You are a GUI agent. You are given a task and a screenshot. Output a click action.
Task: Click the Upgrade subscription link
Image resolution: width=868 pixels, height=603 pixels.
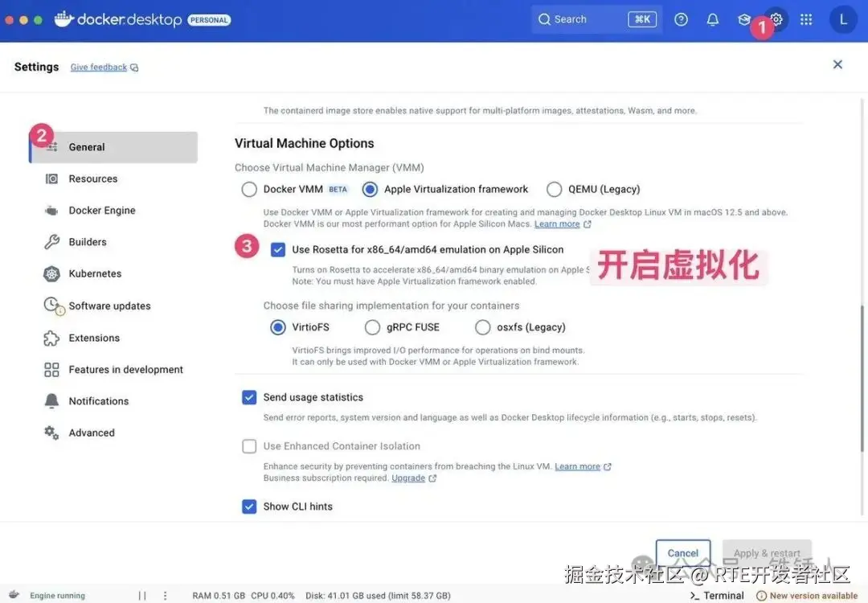[x=408, y=478]
